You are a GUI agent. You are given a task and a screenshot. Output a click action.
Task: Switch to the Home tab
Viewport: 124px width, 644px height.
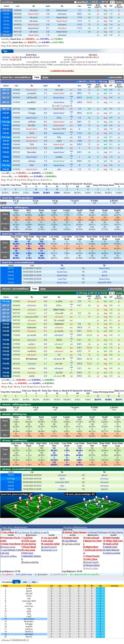click(45, 77)
